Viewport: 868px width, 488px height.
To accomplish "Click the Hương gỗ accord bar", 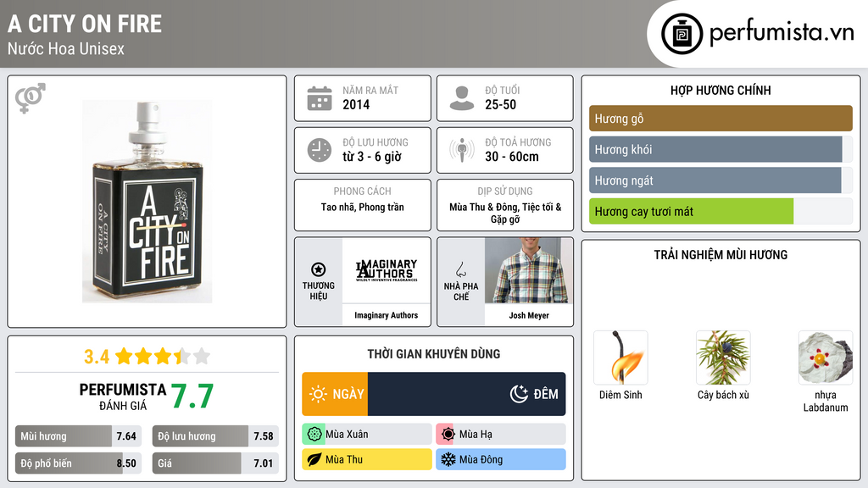I will pos(721,119).
